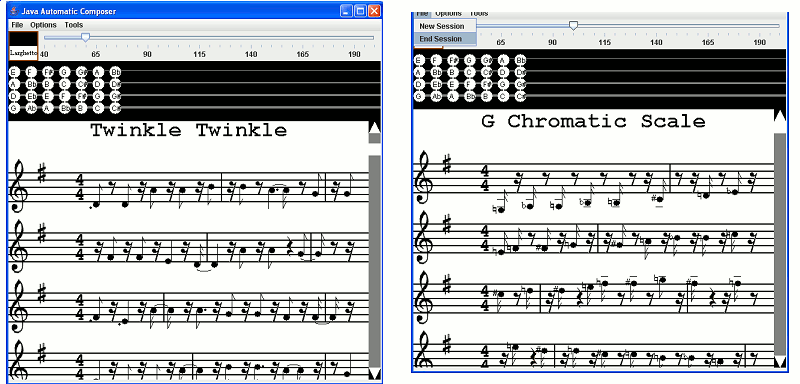
Task: Click the top-string F note in Twinkle Twinkle window
Action: [x=31, y=72]
